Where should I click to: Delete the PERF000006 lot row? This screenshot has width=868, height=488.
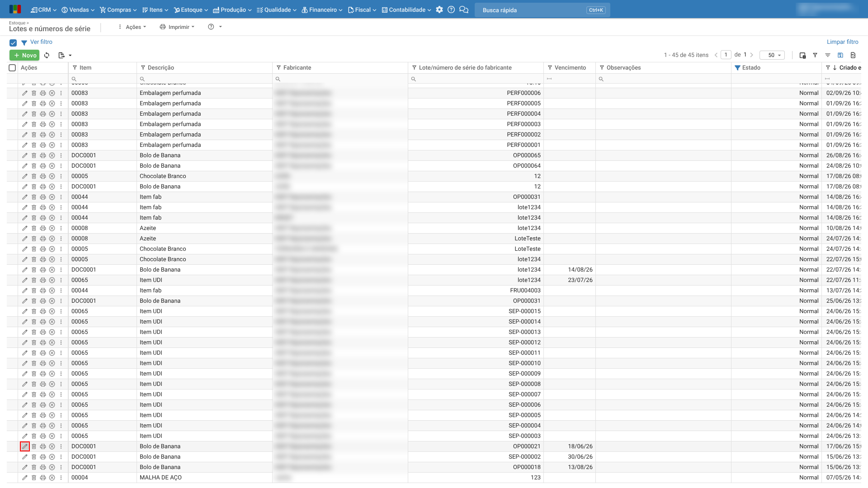coord(34,93)
